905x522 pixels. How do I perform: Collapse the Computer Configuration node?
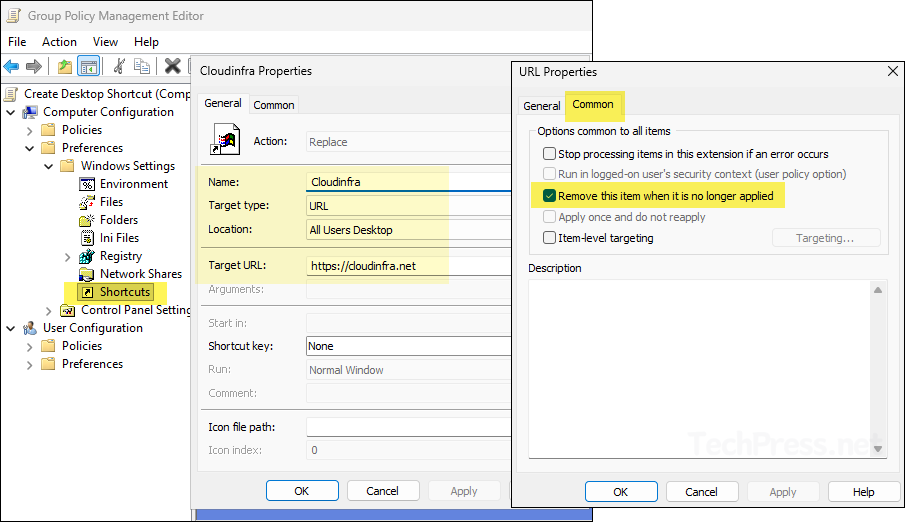point(10,113)
